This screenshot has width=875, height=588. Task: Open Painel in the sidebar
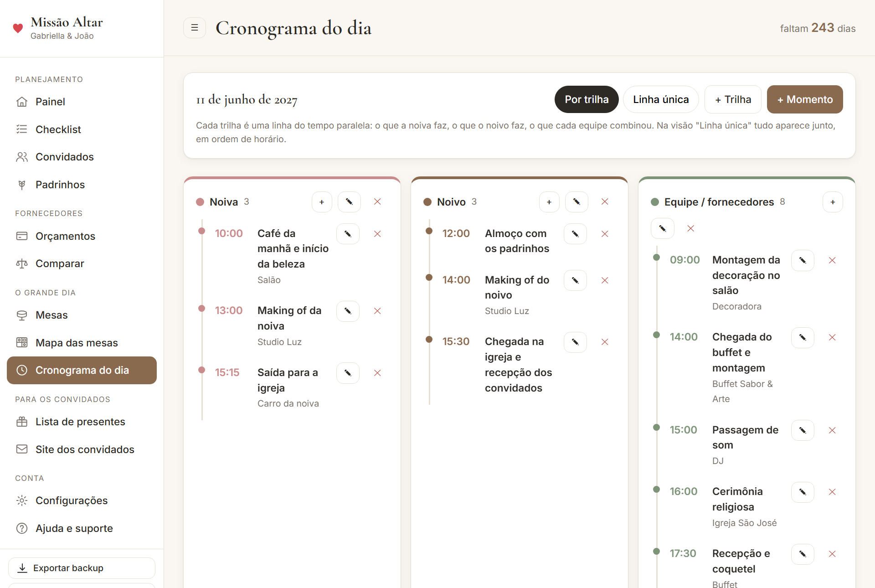tap(82, 102)
